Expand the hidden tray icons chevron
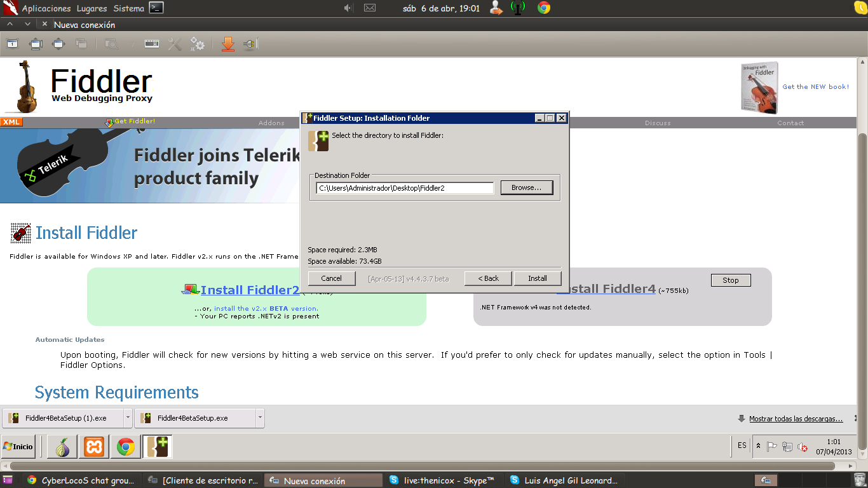868x488 pixels. click(x=759, y=446)
